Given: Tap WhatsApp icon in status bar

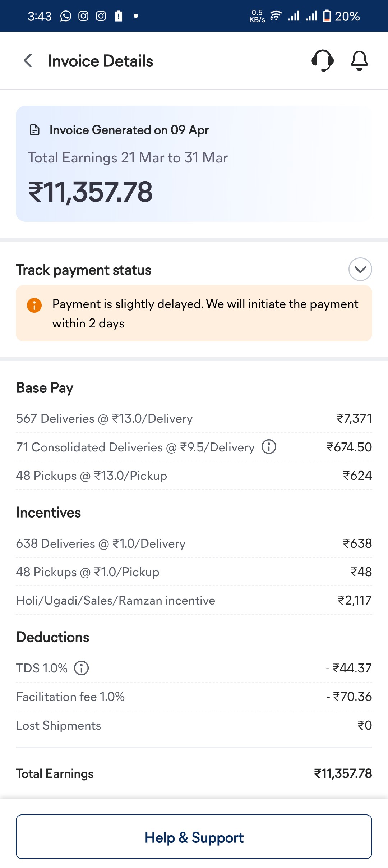Looking at the screenshot, I should tap(65, 16).
